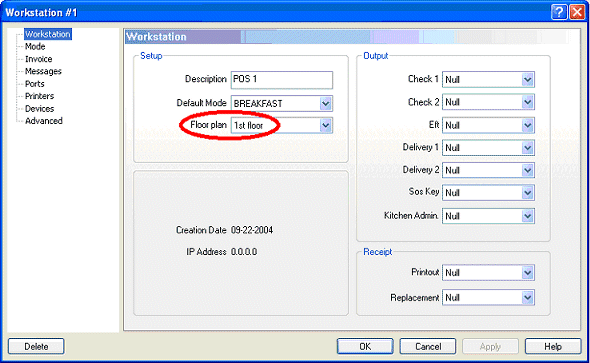This screenshot has width=590, height=363.
Task: Open the Ports section
Action: pos(35,84)
